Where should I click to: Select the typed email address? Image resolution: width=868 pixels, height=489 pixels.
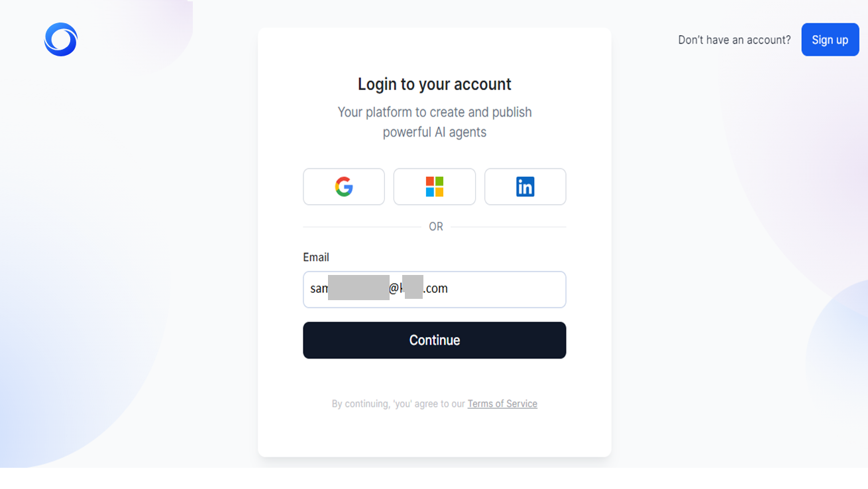(x=378, y=288)
